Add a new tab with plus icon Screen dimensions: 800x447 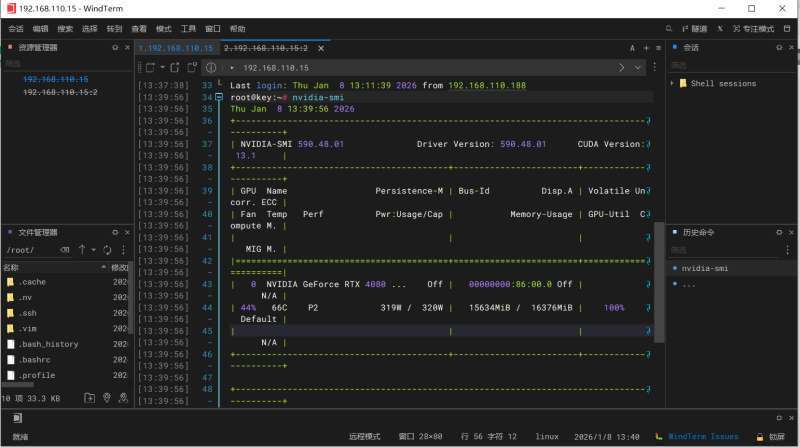pyautogui.click(x=646, y=48)
